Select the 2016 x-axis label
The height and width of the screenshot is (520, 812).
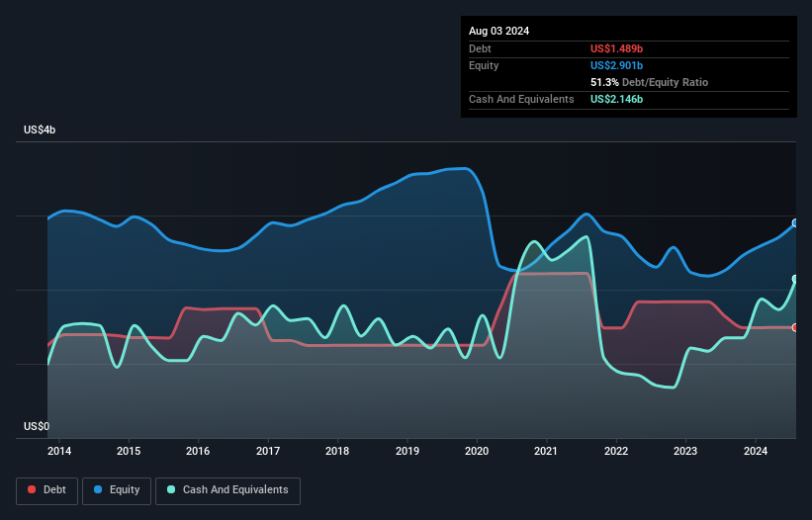pos(198,451)
